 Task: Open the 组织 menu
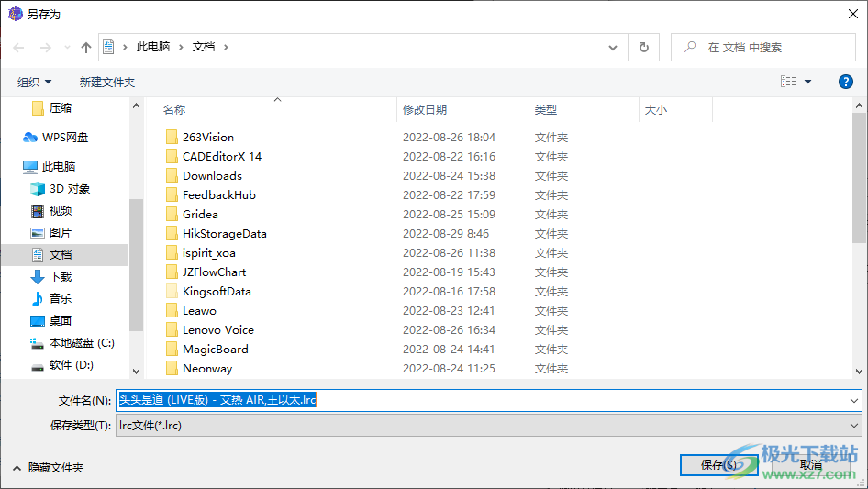click(x=34, y=82)
